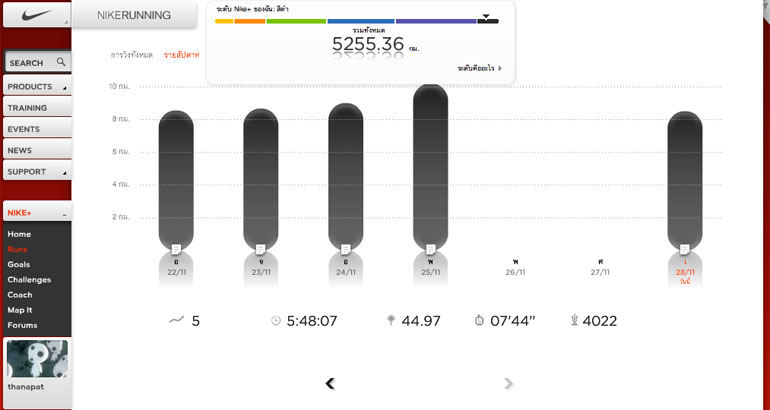Select the weekly report tab in orange
The height and width of the screenshot is (410, 770).
coord(181,55)
